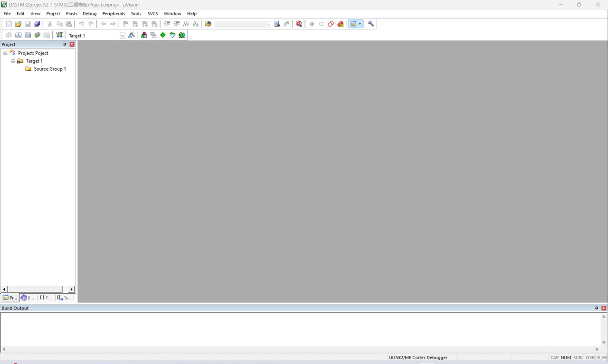Click the Go to Next Bookmark icon
608x364 pixels.
(x=145, y=24)
